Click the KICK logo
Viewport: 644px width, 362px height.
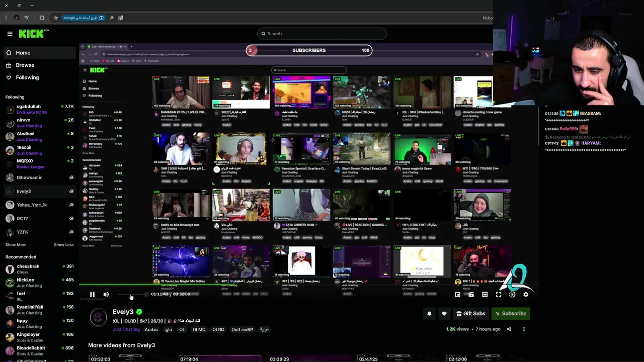coord(34,34)
